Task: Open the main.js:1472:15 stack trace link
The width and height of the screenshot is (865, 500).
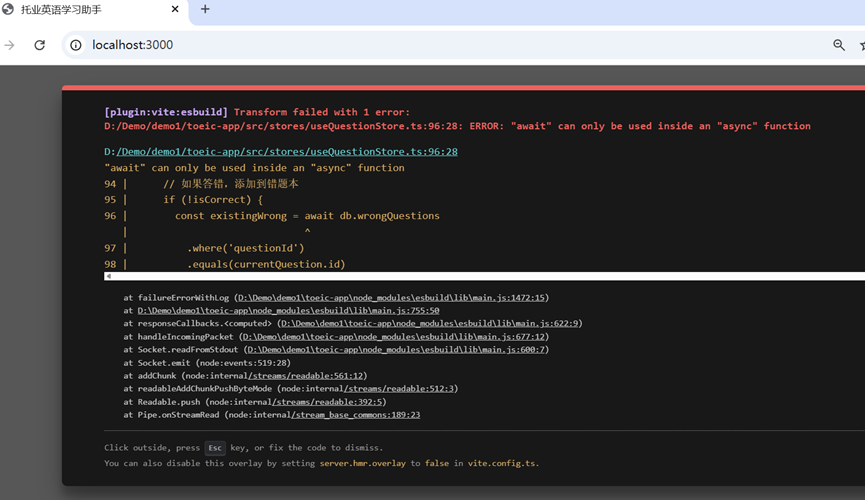Action: [x=390, y=297]
